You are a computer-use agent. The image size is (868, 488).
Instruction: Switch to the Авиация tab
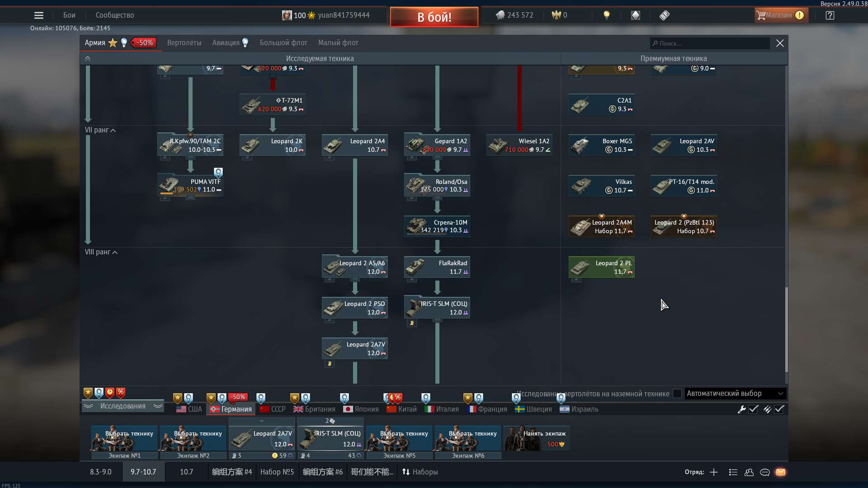point(226,43)
